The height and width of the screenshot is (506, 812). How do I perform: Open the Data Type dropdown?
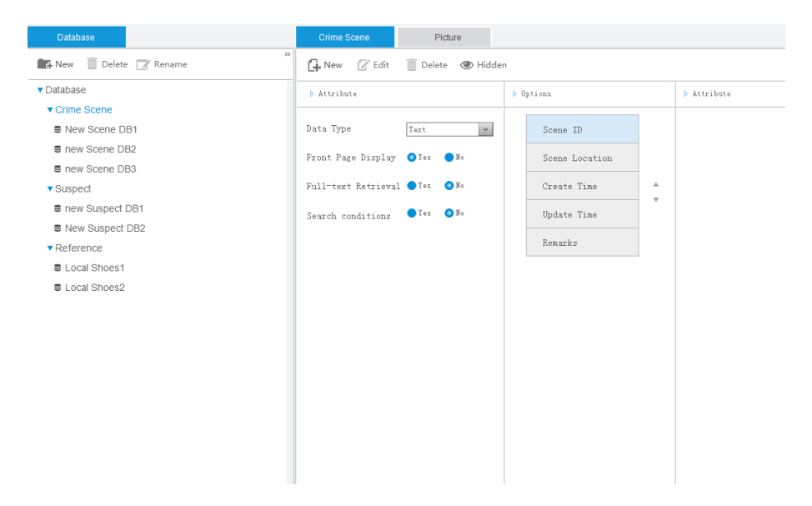click(x=485, y=129)
